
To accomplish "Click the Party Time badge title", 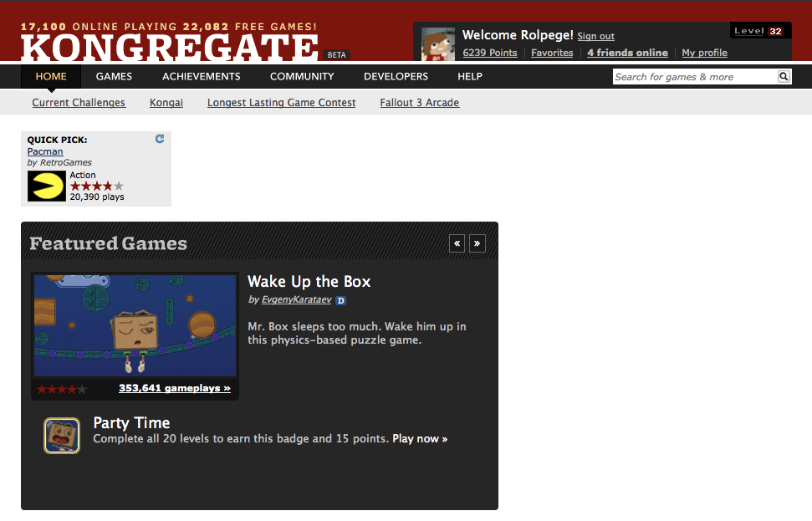I will pos(131,423).
